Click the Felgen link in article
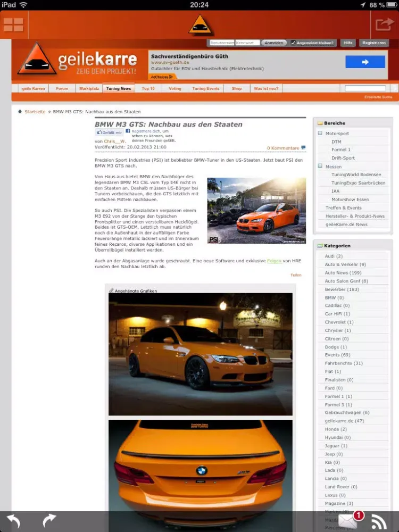The image size is (399, 532). tap(274, 261)
